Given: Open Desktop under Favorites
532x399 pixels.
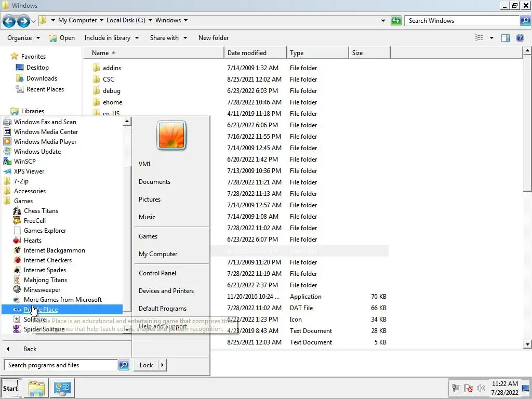Looking at the screenshot, I should pyautogui.click(x=37, y=67).
